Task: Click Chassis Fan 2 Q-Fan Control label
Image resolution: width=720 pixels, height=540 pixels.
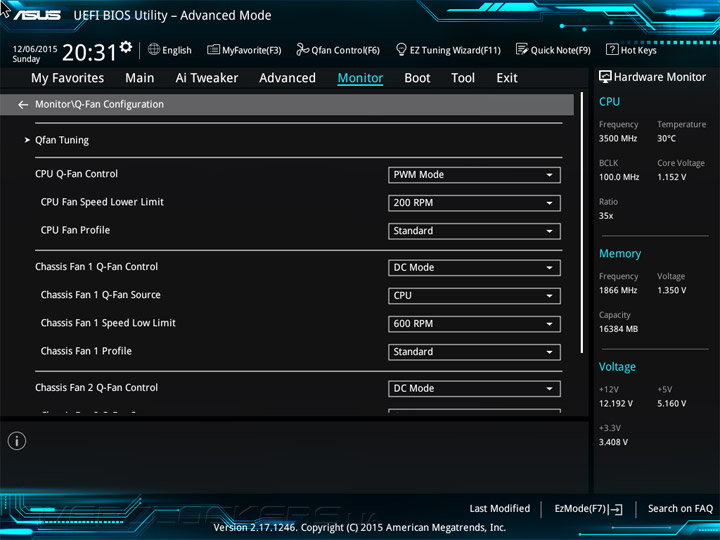Action: click(96, 388)
